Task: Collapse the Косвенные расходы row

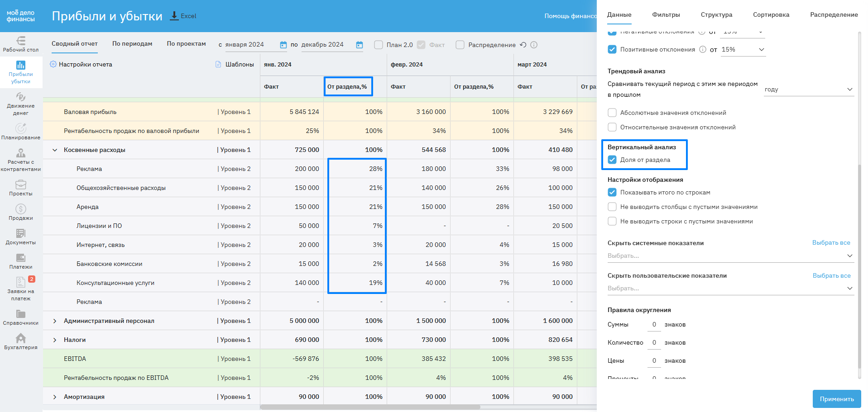Action: coord(55,150)
